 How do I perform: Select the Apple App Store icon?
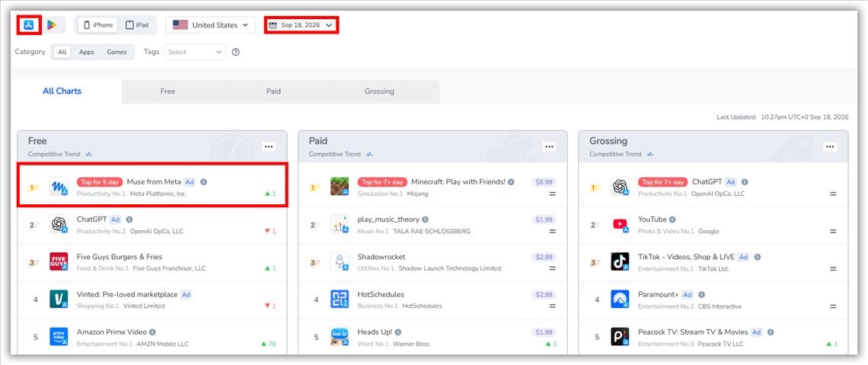[x=30, y=25]
